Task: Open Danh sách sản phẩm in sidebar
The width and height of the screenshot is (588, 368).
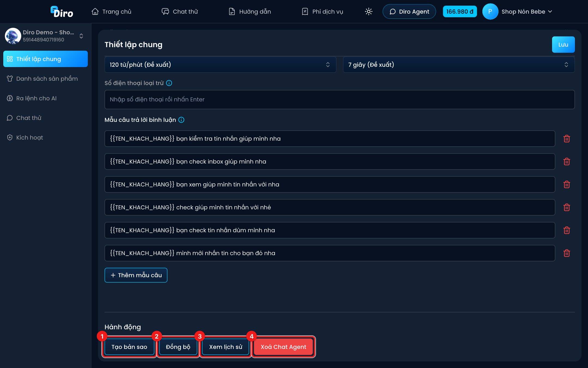Action: coord(45,79)
